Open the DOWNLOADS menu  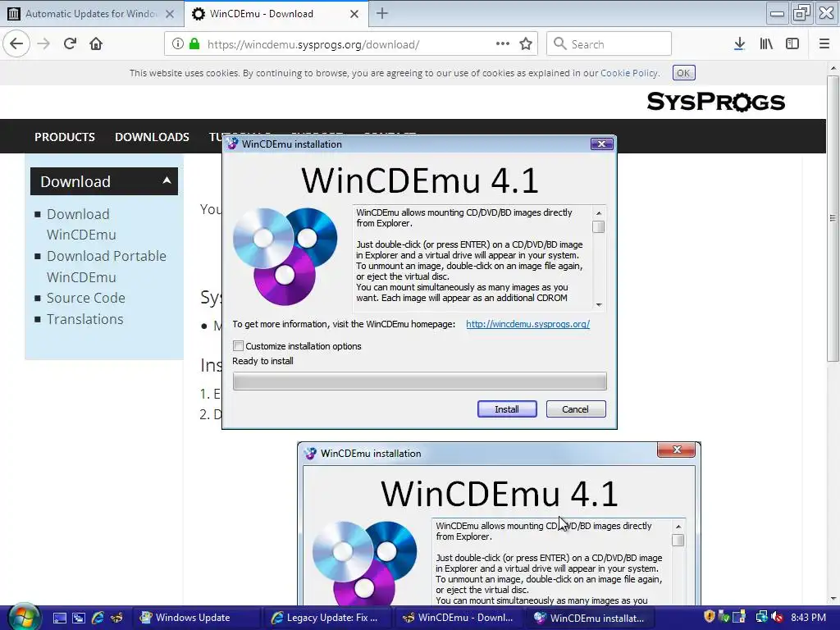(x=152, y=137)
